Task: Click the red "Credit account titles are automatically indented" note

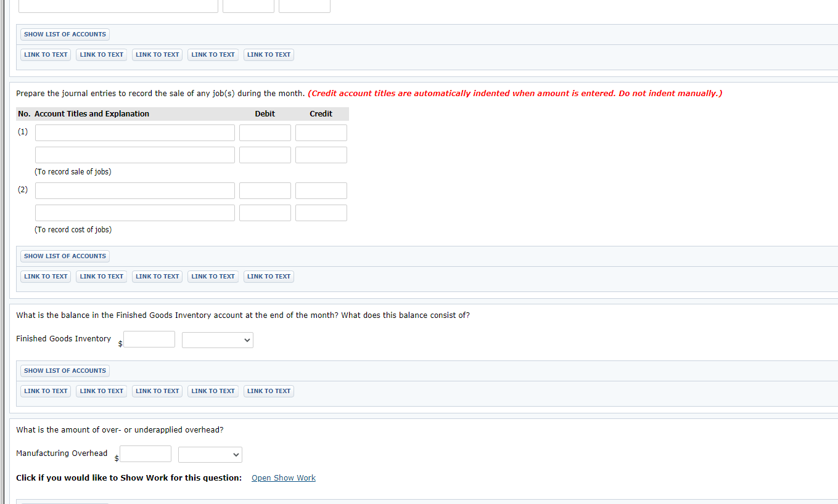Action: click(515, 94)
